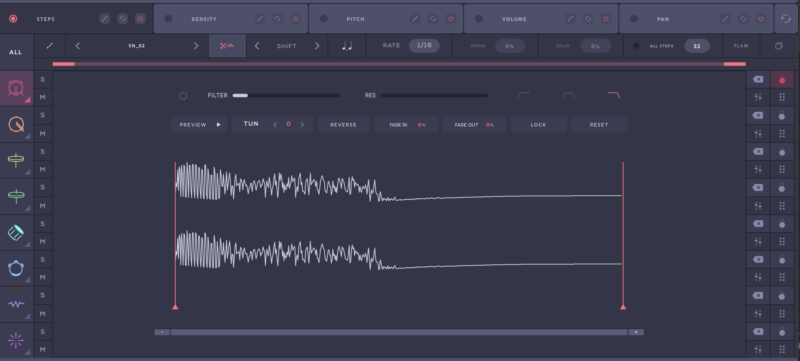
Task: Toggle the Pitch power button
Action: (x=451, y=19)
